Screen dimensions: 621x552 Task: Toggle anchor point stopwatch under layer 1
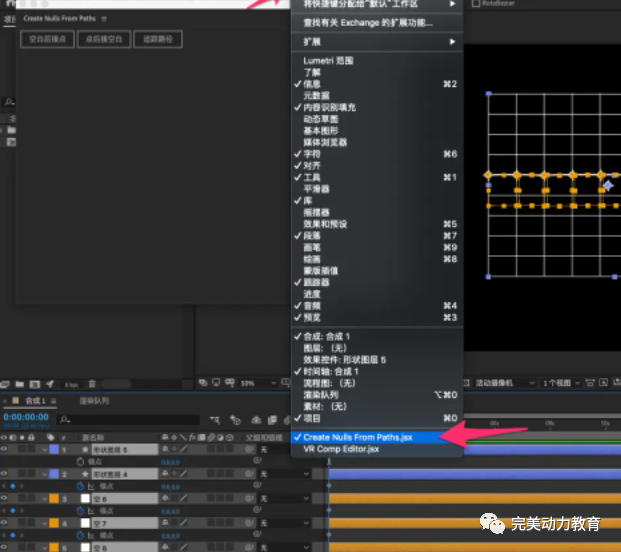(80, 461)
